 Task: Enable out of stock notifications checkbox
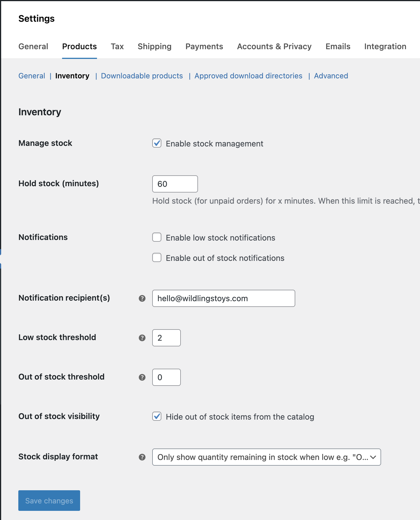[157, 258]
